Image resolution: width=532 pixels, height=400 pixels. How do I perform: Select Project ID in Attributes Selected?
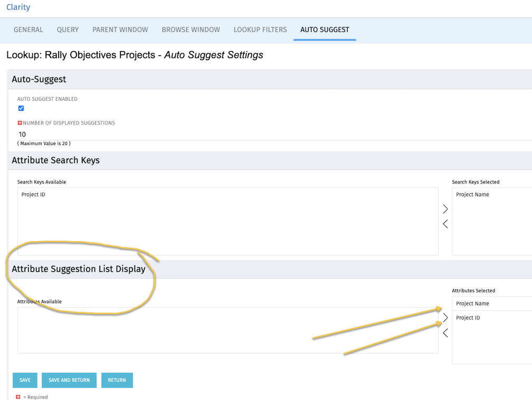pos(468,318)
